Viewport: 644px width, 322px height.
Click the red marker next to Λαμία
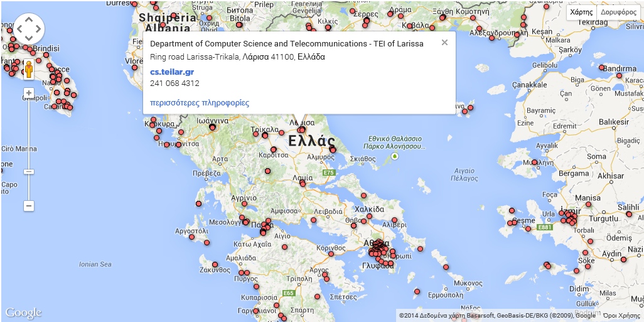tap(303, 184)
